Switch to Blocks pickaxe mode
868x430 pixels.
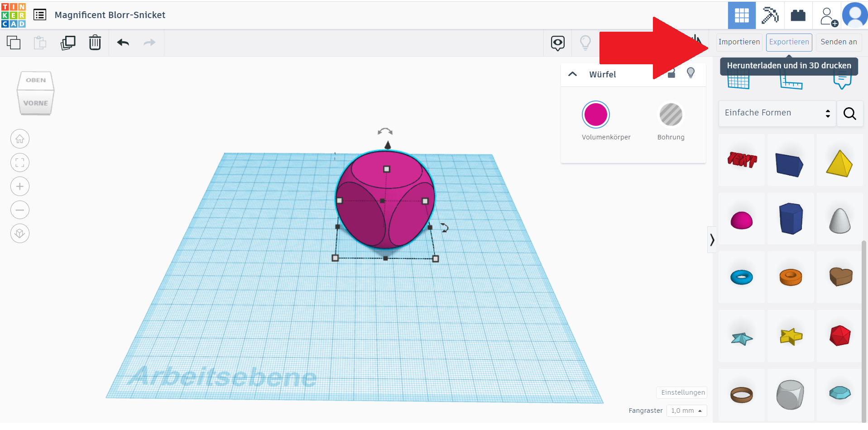769,15
